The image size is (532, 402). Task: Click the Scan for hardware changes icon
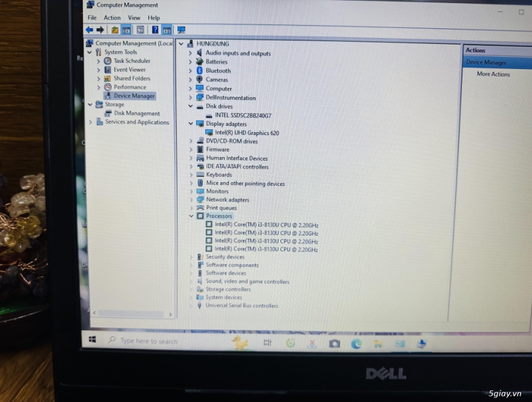pos(180,30)
